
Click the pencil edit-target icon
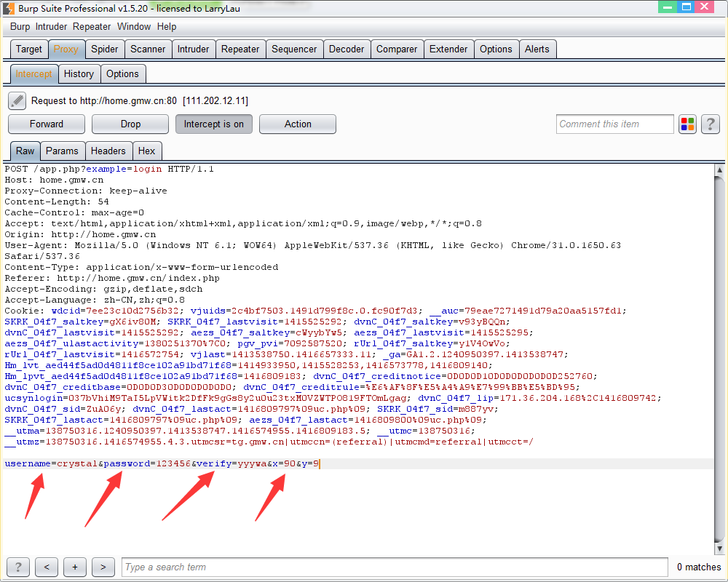17,100
